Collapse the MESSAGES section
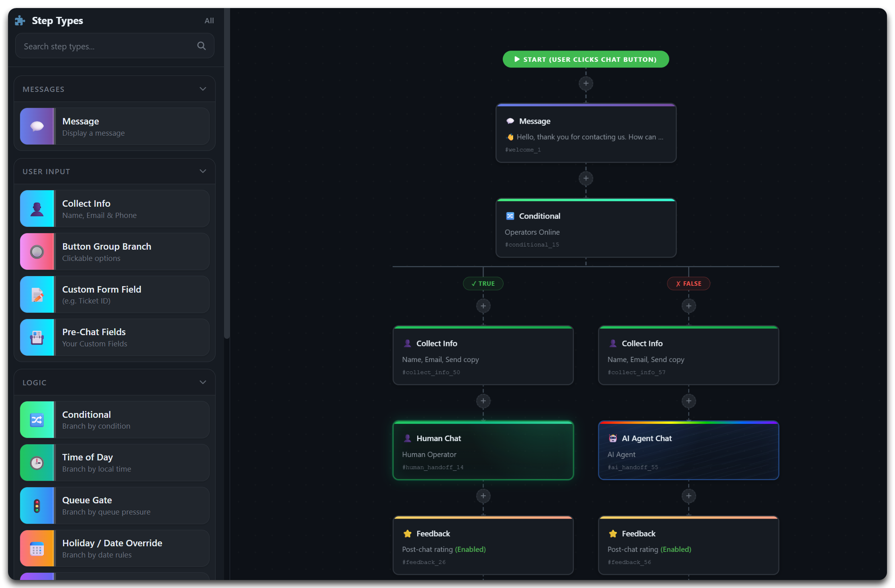Screen dimensions: 895x588 203,89
